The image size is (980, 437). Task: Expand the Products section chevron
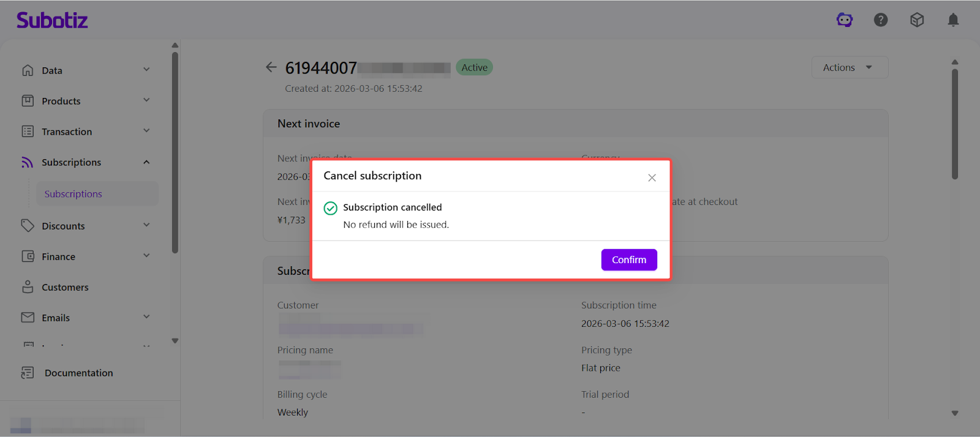coord(146,100)
